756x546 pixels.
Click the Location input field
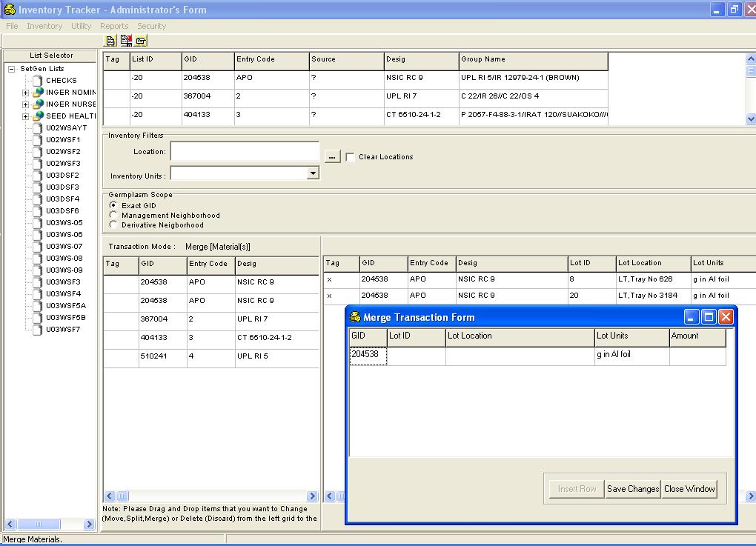pyautogui.click(x=245, y=151)
